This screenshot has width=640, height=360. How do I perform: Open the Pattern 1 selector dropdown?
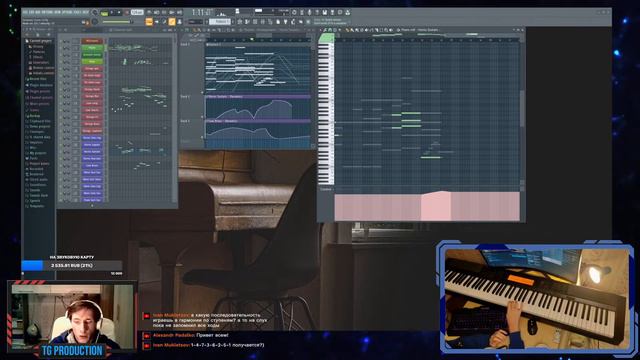(220, 22)
